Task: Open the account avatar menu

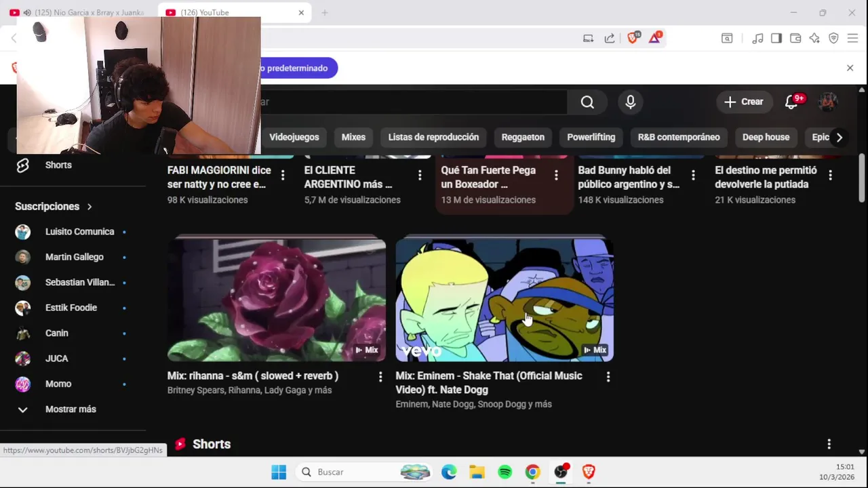Action: pyautogui.click(x=828, y=102)
